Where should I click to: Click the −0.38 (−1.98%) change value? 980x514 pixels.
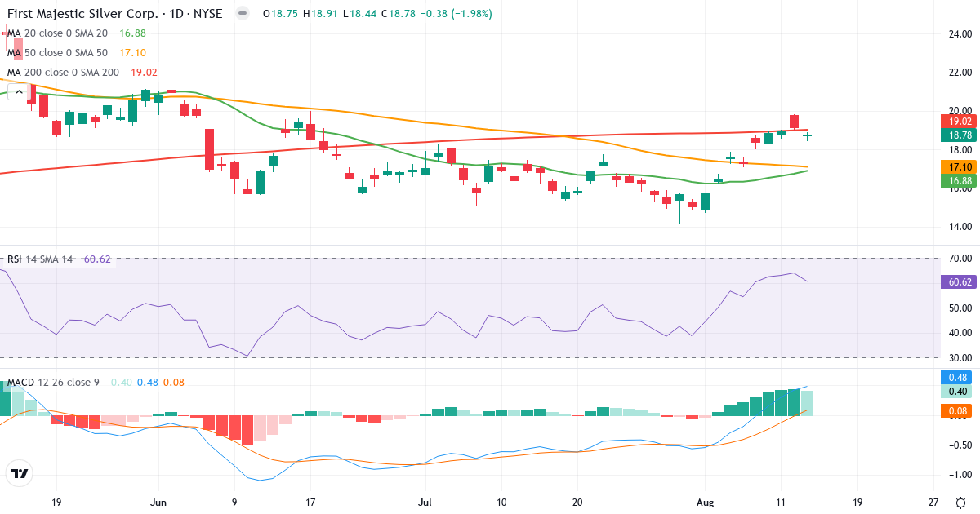(x=457, y=14)
